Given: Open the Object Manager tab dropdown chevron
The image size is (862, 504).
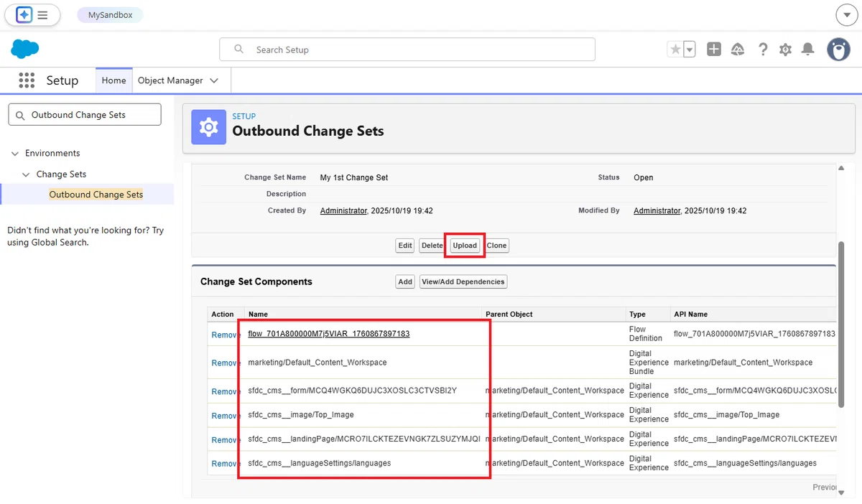Looking at the screenshot, I should click(x=214, y=80).
